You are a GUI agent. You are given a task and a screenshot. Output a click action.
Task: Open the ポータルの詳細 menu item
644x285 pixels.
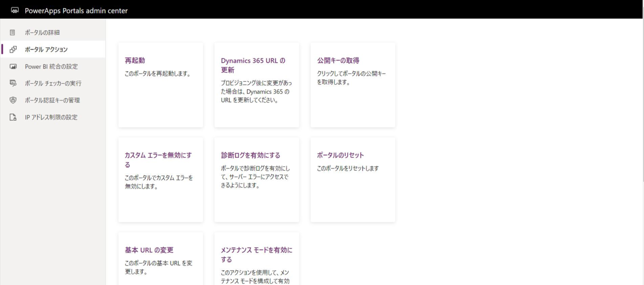(x=53, y=33)
